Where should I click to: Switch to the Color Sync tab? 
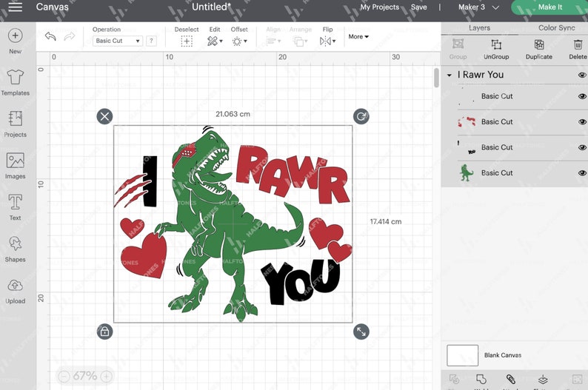tap(556, 27)
